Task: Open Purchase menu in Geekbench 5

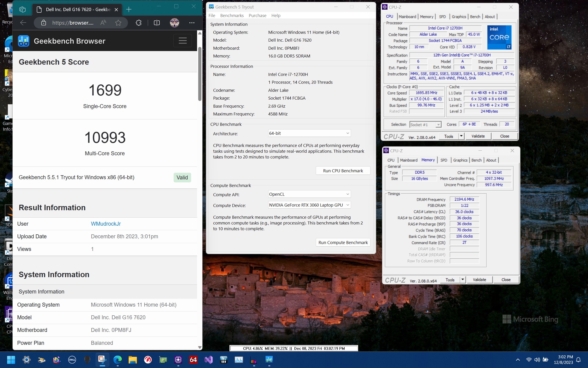Action: [257, 15]
